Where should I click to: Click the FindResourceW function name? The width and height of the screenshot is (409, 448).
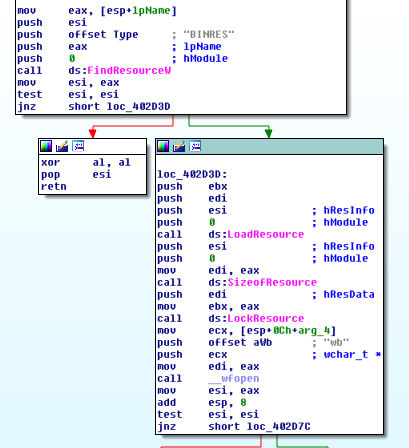(129, 70)
